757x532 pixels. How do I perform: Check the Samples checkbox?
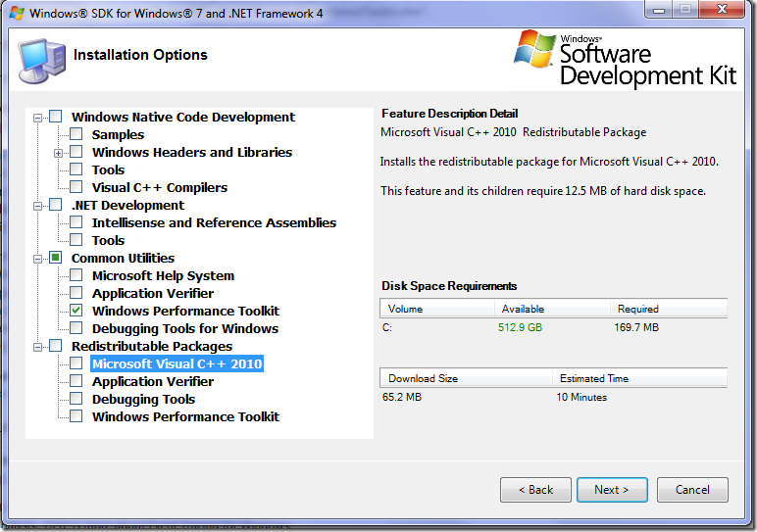tap(76, 133)
